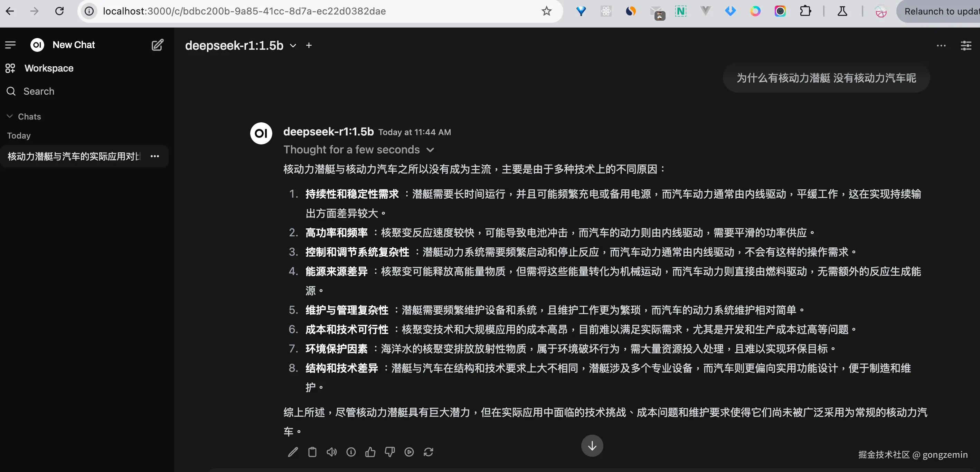This screenshot has width=980, height=472.
Task: Click the add model plus button
Action: click(x=309, y=46)
